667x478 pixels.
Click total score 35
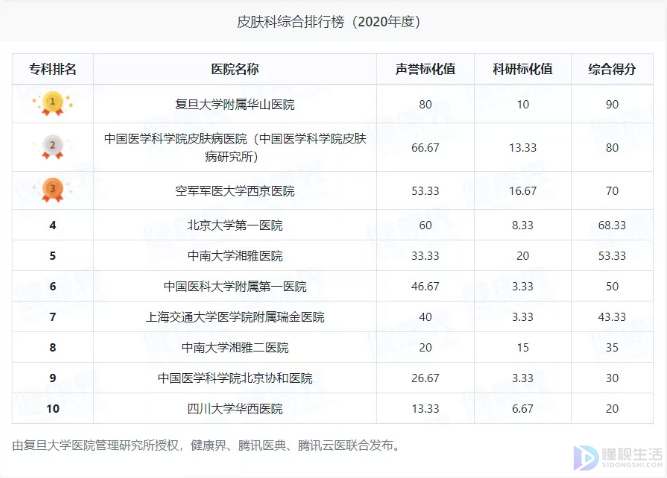point(612,347)
